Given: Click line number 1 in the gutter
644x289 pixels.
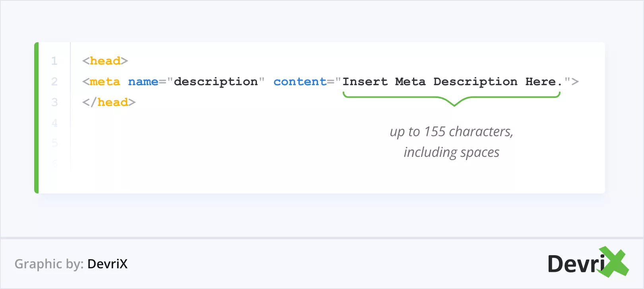Looking at the screenshot, I should [54, 61].
